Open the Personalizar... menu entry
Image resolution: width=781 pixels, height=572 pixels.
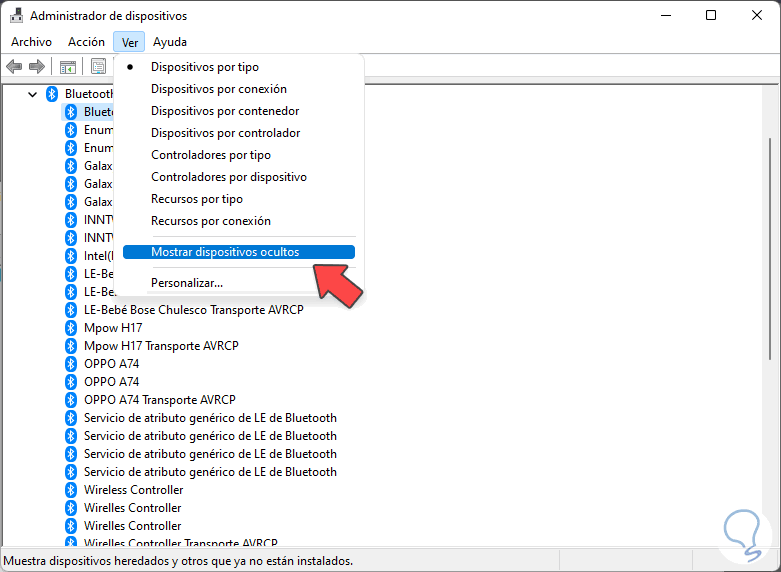239,283
